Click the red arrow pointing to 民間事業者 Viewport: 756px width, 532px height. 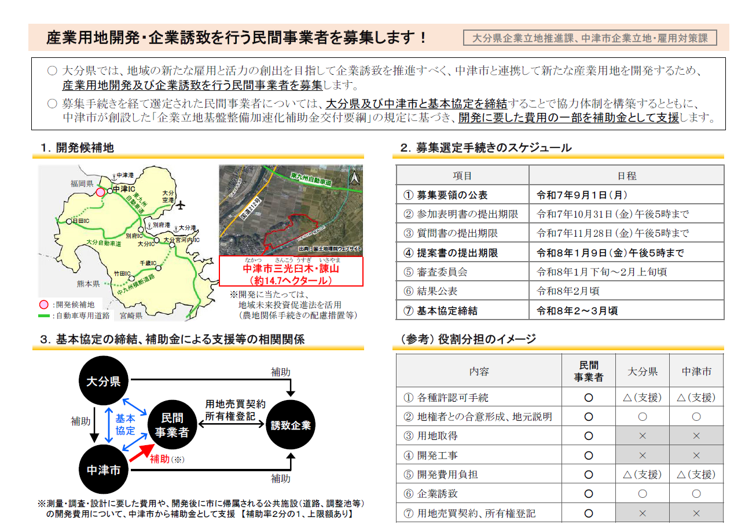[142, 452]
